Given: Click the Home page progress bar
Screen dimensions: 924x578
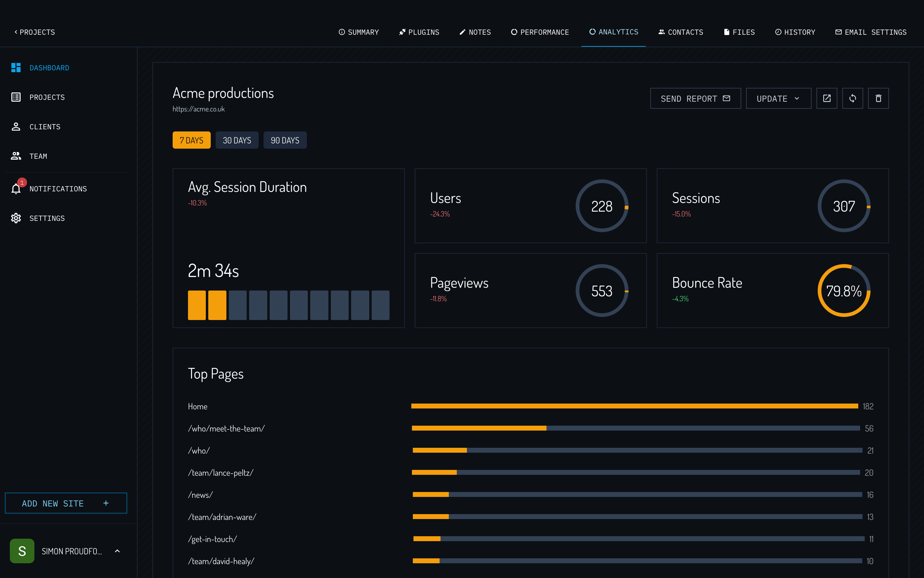Looking at the screenshot, I should (x=634, y=406).
